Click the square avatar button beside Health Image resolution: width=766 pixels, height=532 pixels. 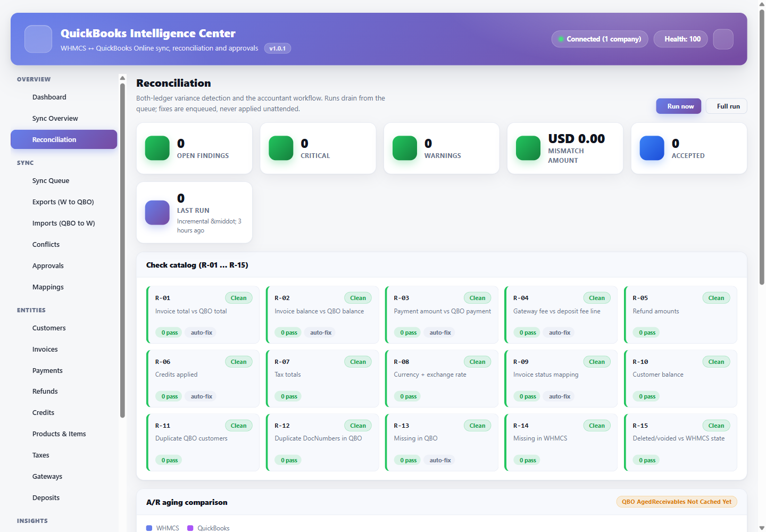coord(723,39)
